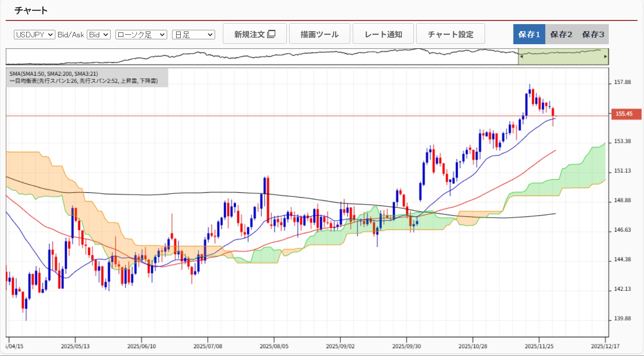Expand the Bid/Ask selector showing Bid

point(99,35)
